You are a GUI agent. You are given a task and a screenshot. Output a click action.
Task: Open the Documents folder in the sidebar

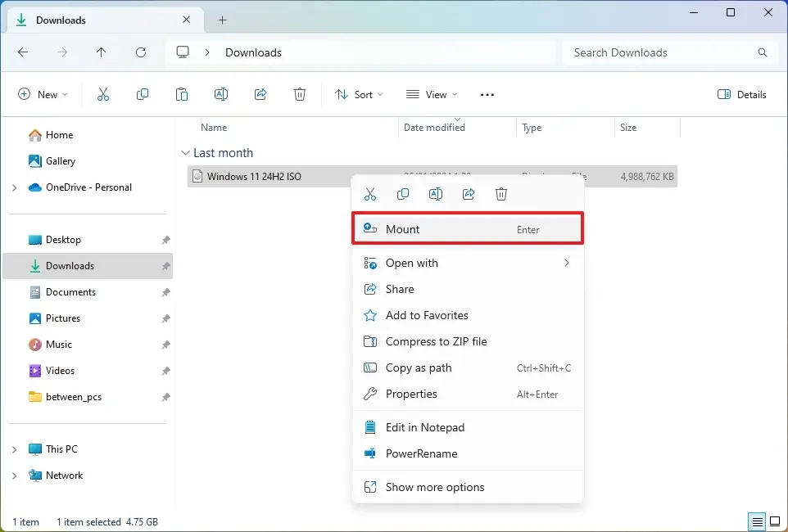70,292
